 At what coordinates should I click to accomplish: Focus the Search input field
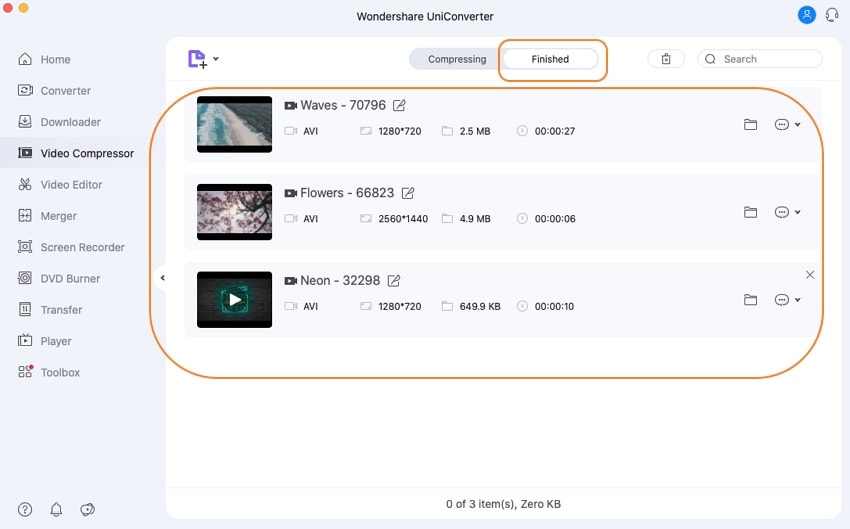760,59
